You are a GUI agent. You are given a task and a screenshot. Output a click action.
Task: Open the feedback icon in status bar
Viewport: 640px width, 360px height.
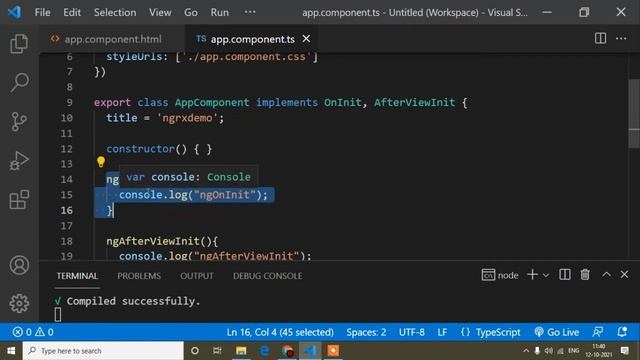coord(598,332)
